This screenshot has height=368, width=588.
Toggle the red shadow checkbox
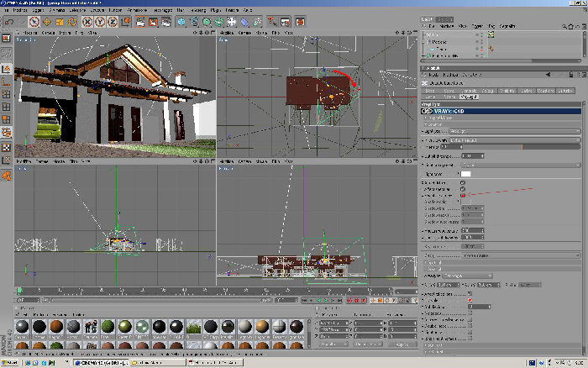click(x=463, y=196)
